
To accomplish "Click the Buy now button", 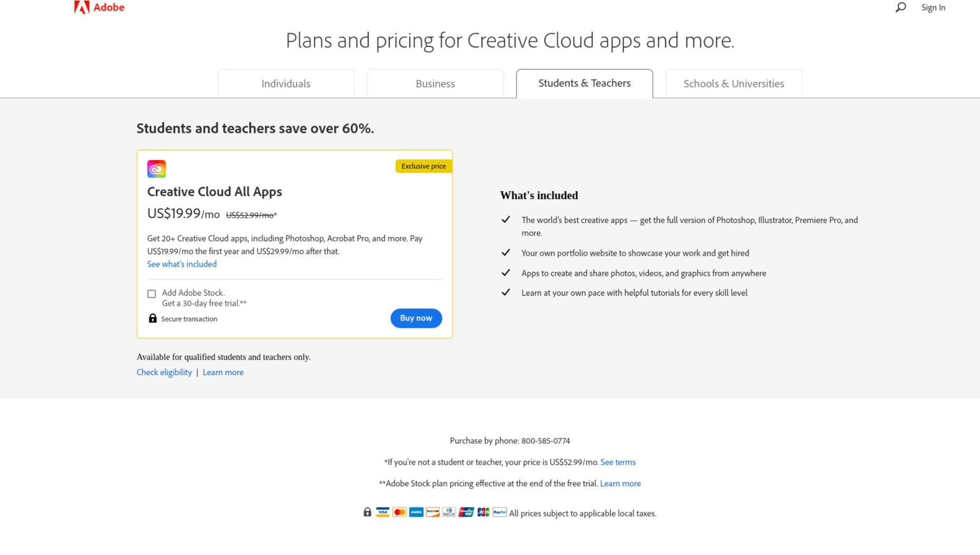I will click(x=416, y=318).
